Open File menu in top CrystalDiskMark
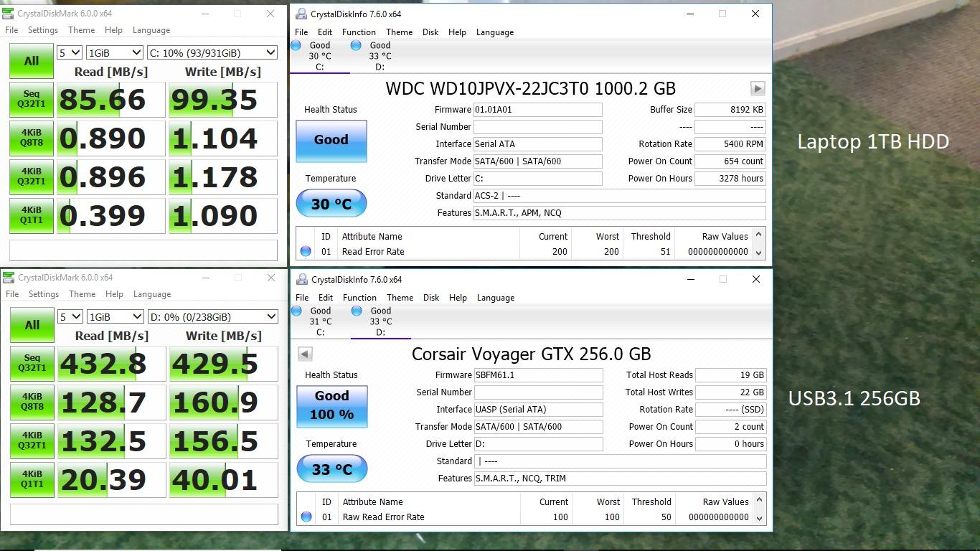Screen dimensions: 980x551 click(11, 30)
